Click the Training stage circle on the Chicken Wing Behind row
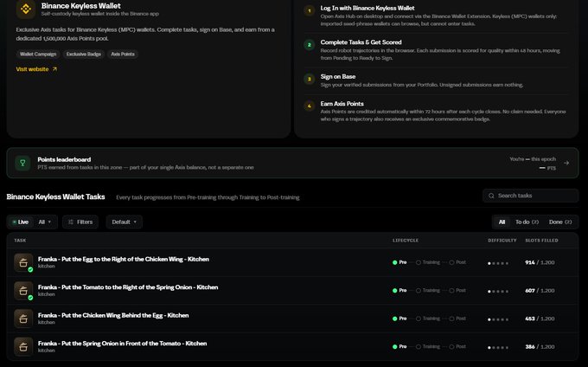 tap(419, 319)
